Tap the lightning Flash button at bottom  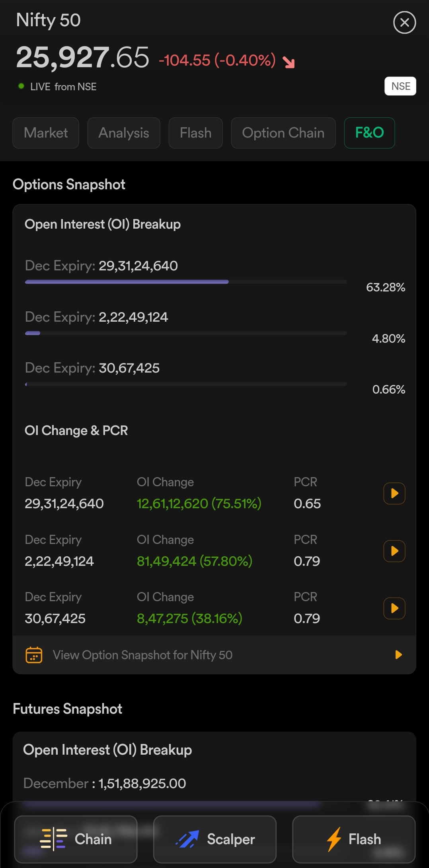354,839
